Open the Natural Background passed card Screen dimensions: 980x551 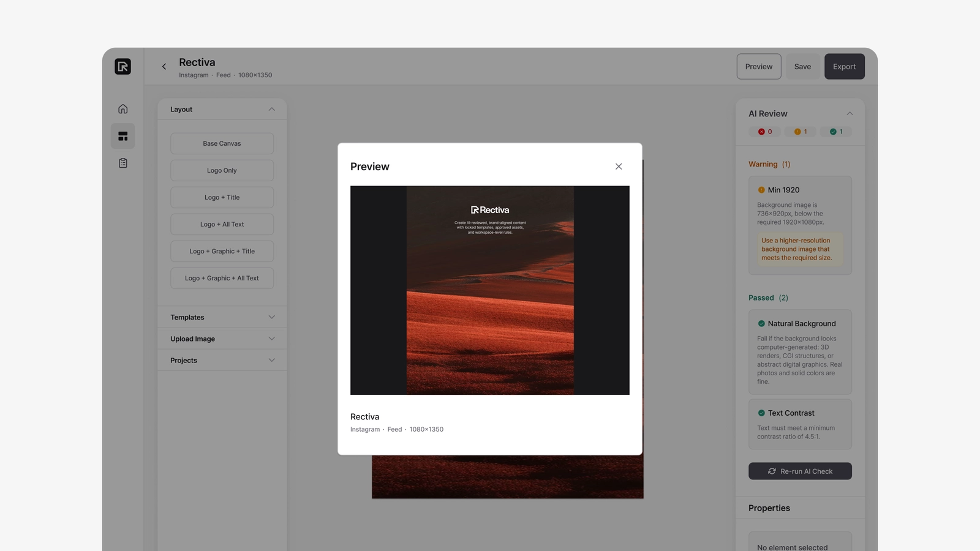800,352
